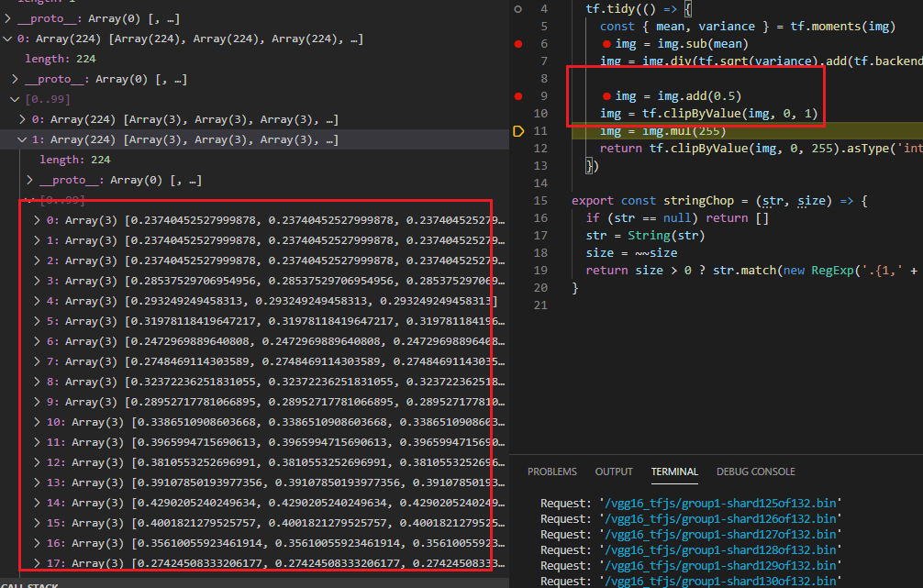
Task: Click 'length: 224' under first Array(224)
Action: (60, 59)
